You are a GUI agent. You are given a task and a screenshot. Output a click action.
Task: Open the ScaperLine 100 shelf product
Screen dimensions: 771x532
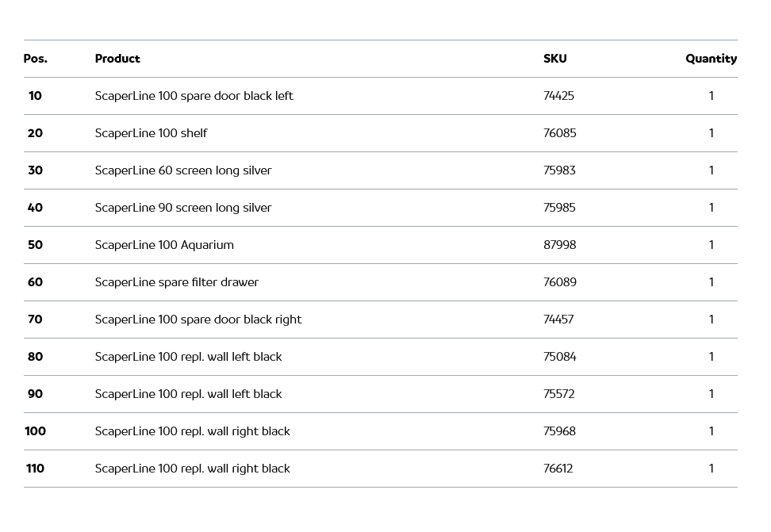click(x=151, y=133)
